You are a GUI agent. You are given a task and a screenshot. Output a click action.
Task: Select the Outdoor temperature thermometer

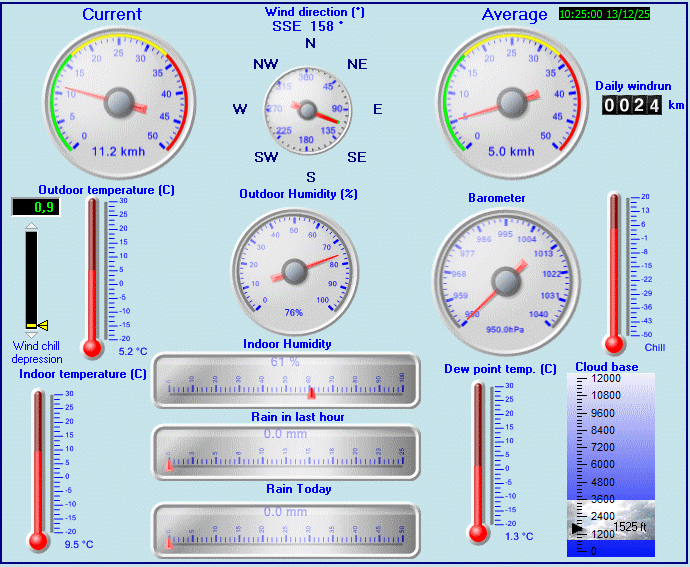coord(93,277)
